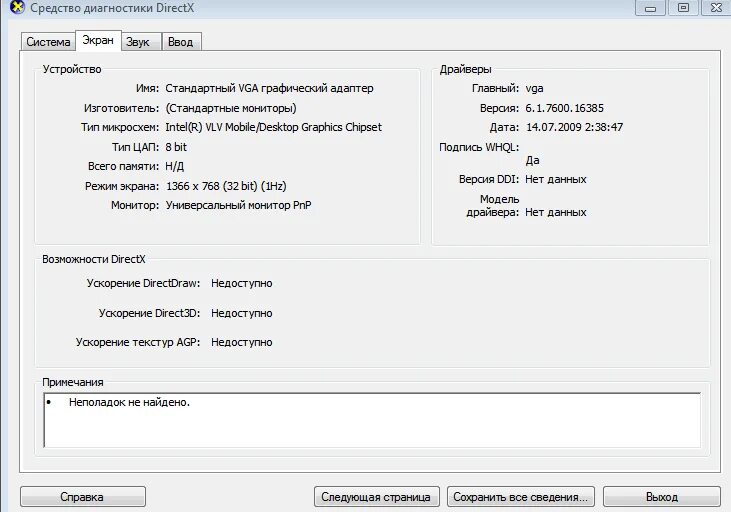
Task: Click inside the Примечания notes box
Action: click(x=372, y=420)
